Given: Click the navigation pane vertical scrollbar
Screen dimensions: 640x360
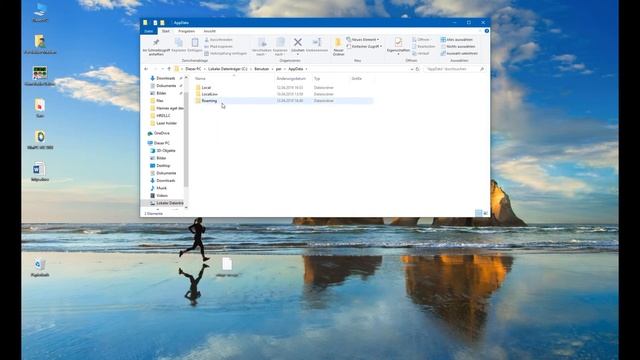Looking at the screenshot, I should pos(186,139).
